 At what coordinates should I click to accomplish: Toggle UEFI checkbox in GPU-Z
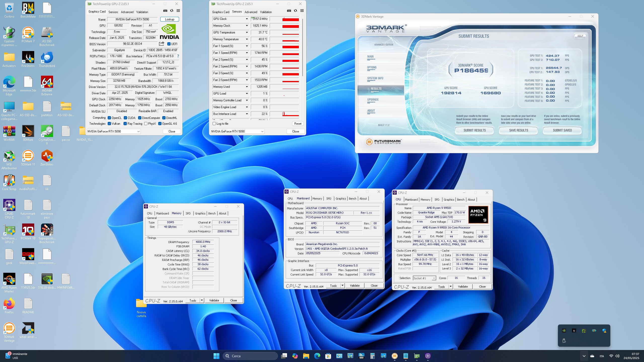169,44
